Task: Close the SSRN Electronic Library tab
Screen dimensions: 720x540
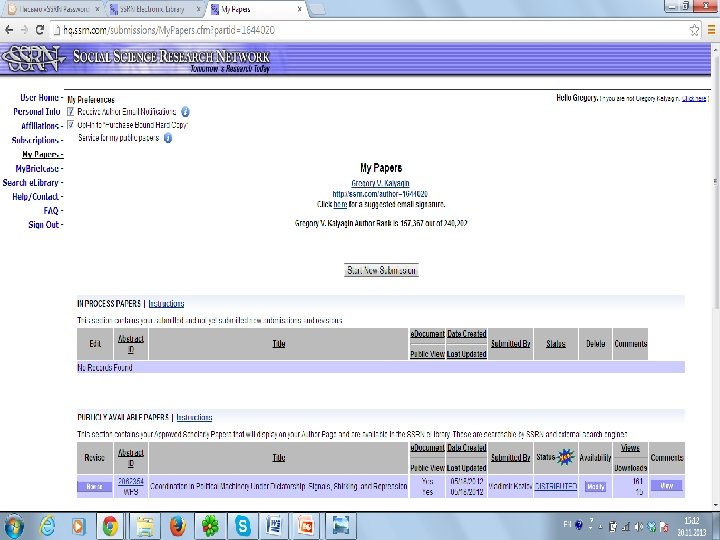Action: coord(198,9)
